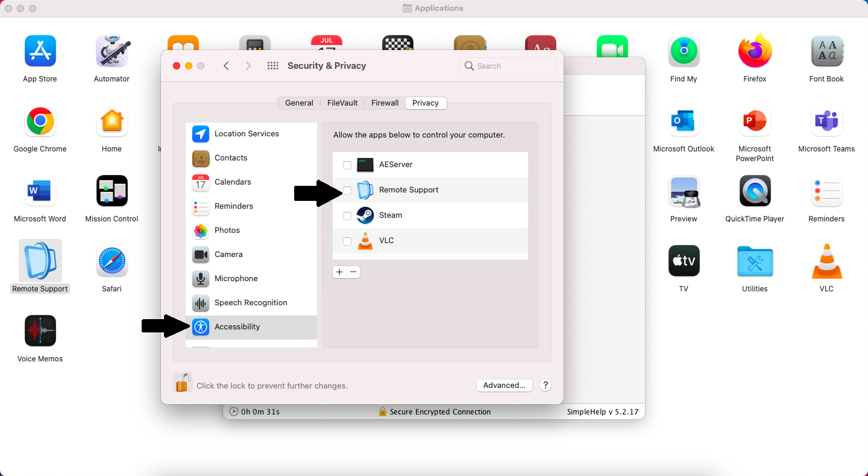Open the Font Book application
This screenshot has height=476, width=868.
(826, 51)
